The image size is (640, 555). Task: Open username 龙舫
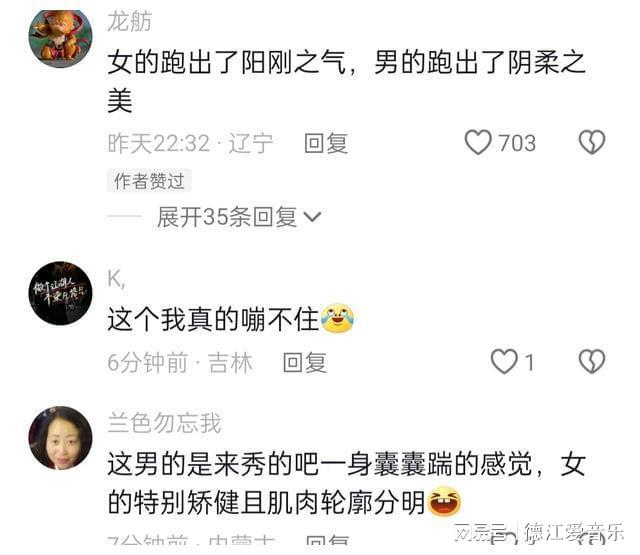click(x=130, y=21)
